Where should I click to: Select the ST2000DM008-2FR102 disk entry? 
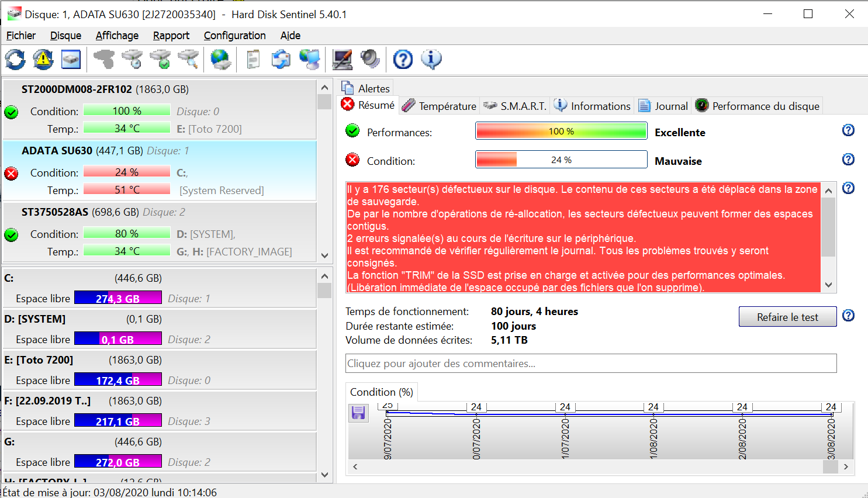tap(160, 109)
